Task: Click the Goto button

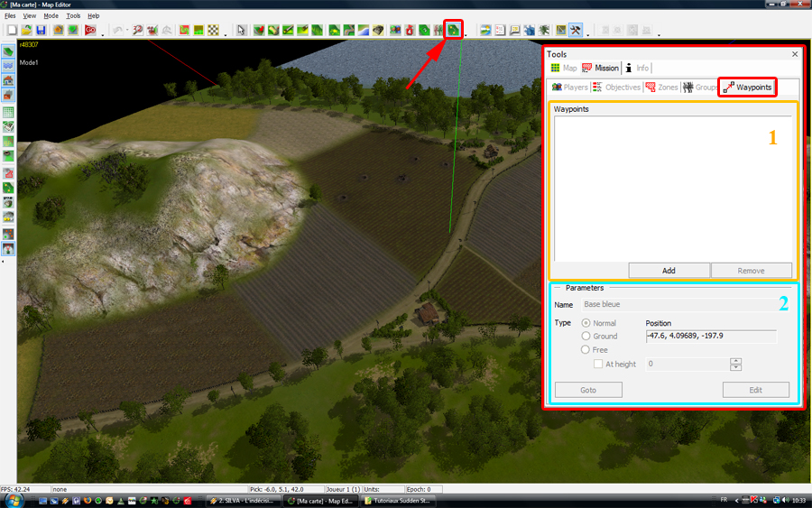Action: (x=588, y=390)
